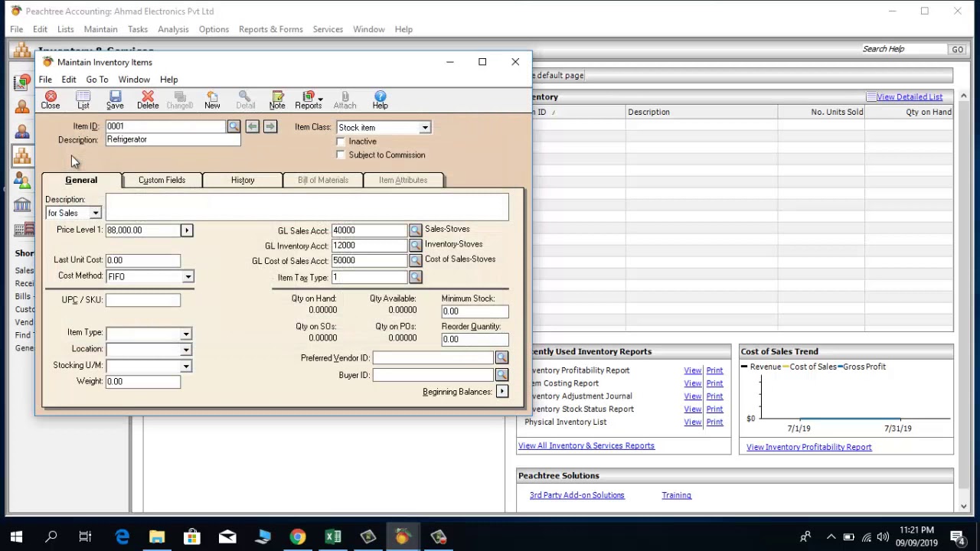Open Excel from the Windows taskbar
Screen dimensions: 980x551
(333, 537)
